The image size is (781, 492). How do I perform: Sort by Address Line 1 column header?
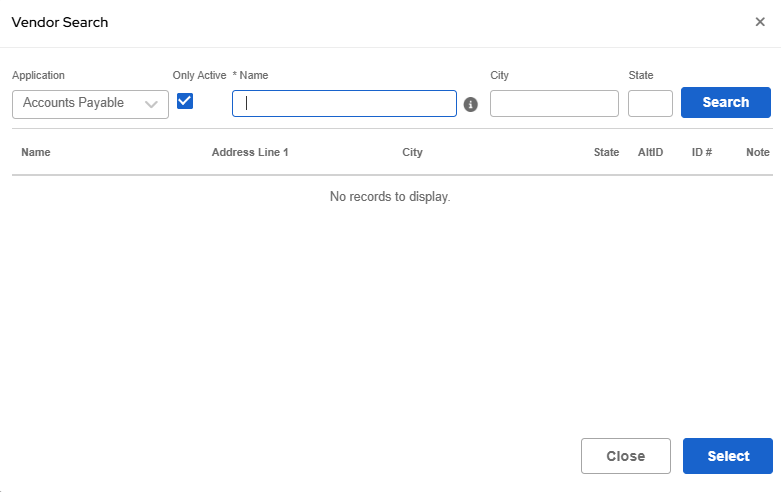click(x=250, y=153)
